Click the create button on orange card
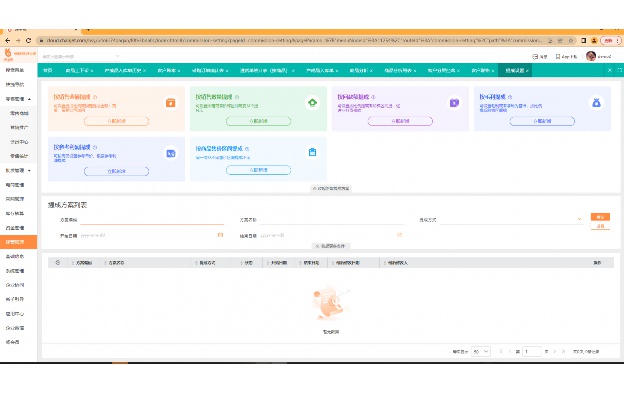Image resolution: width=624 pixels, height=393 pixels. 116,121
